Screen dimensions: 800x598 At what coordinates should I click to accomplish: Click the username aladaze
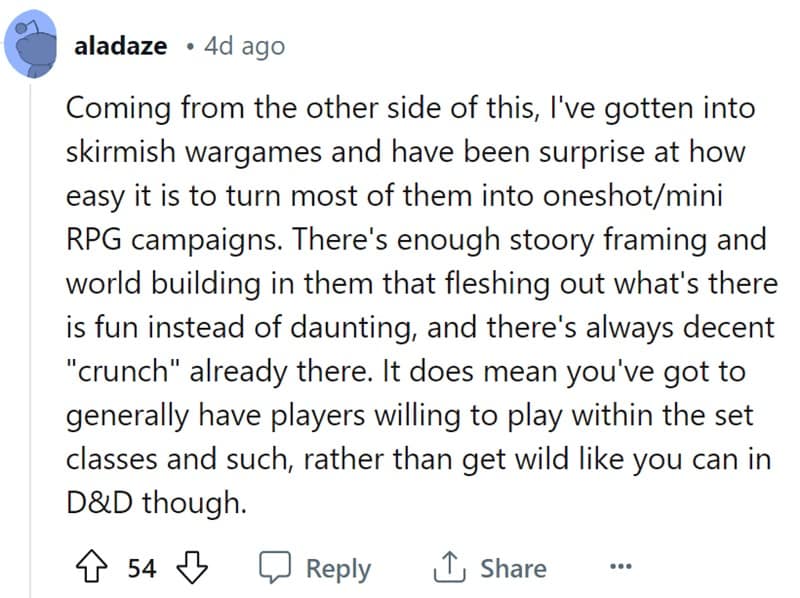point(120,45)
